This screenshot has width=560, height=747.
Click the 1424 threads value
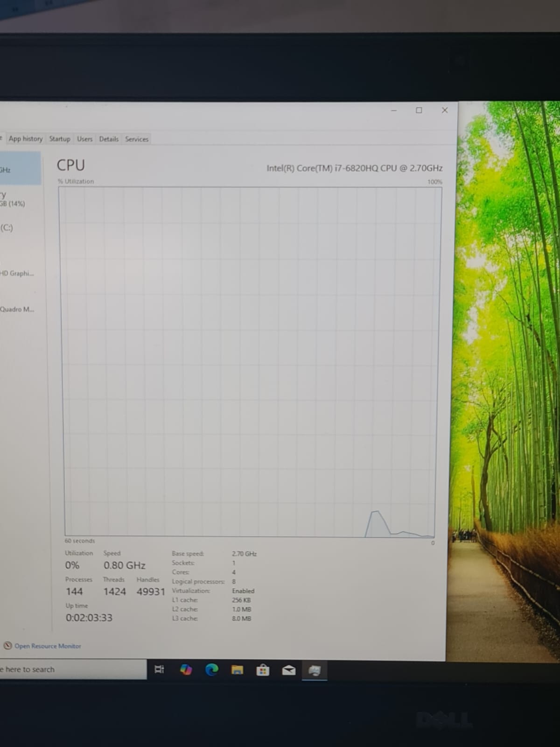click(115, 592)
